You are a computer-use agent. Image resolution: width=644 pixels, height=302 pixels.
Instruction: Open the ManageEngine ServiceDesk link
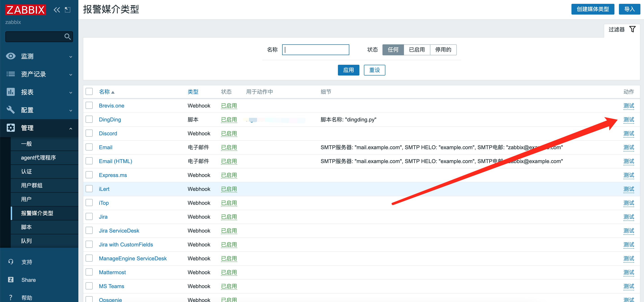[133, 259]
